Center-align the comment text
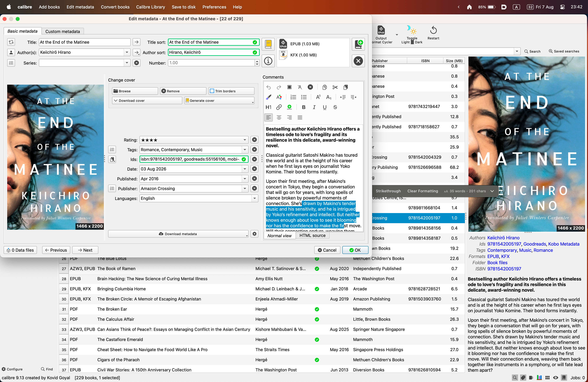588x382 pixels. 279,117
